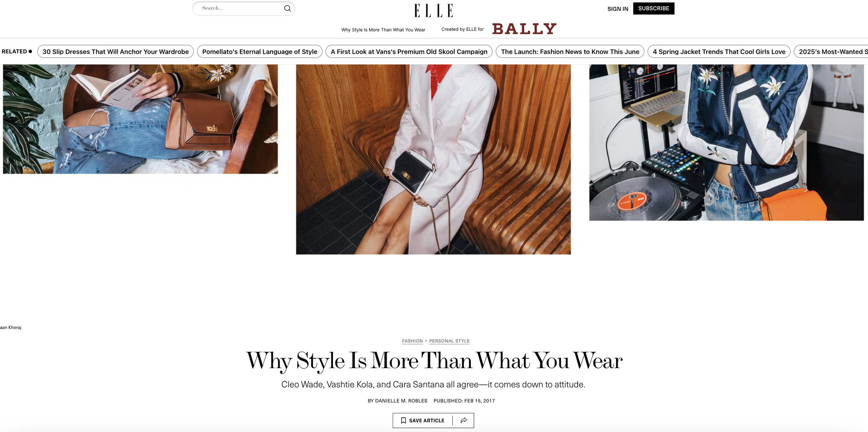Viewport: 868px width, 432px height.
Task: Click the SUBSCRIBE button
Action: [x=653, y=8]
